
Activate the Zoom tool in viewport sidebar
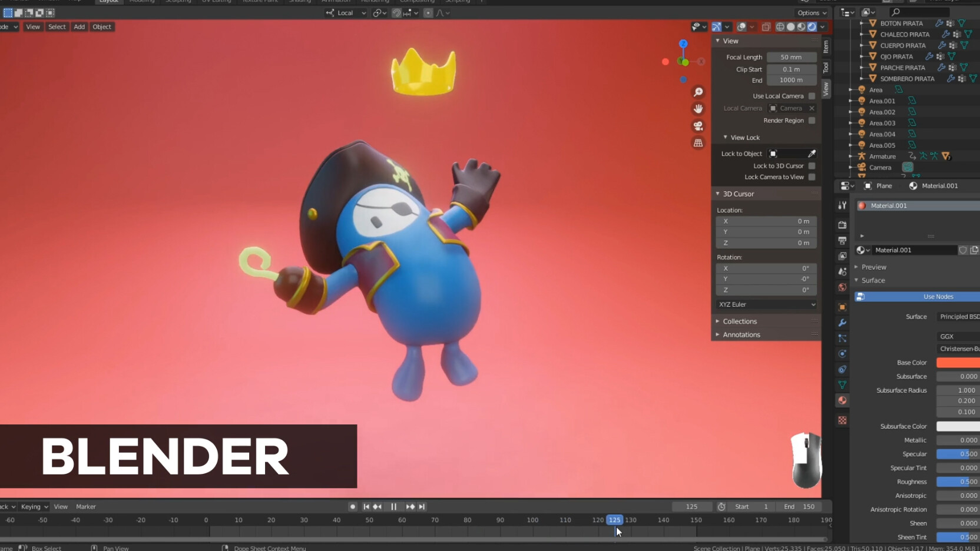click(698, 92)
